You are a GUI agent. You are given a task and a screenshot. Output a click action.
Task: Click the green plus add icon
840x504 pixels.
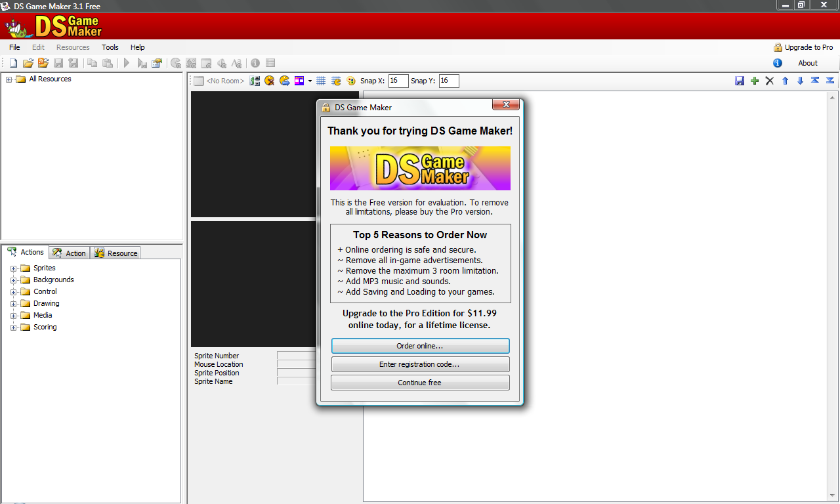(x=755, y=81)
